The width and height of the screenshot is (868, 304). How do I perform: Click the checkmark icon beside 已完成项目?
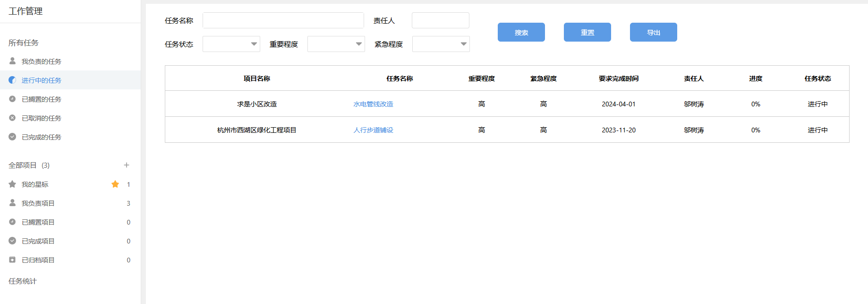(x=12, y=241)
